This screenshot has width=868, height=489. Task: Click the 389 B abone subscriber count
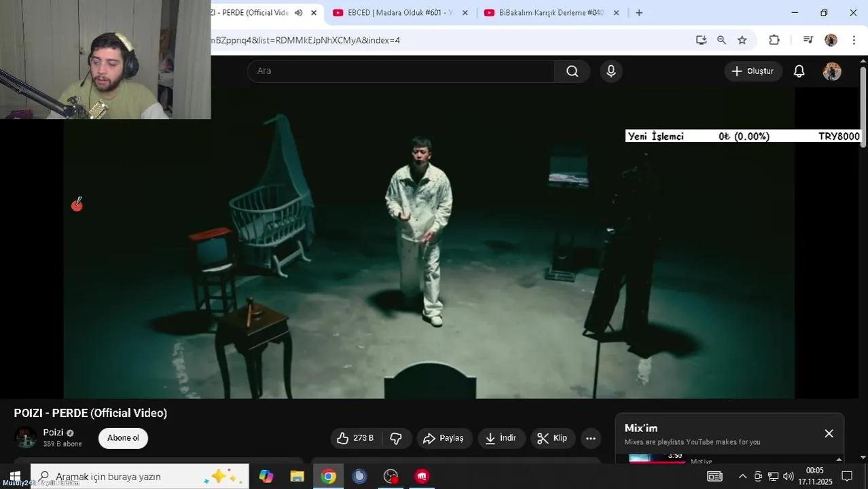click(62, 444)
